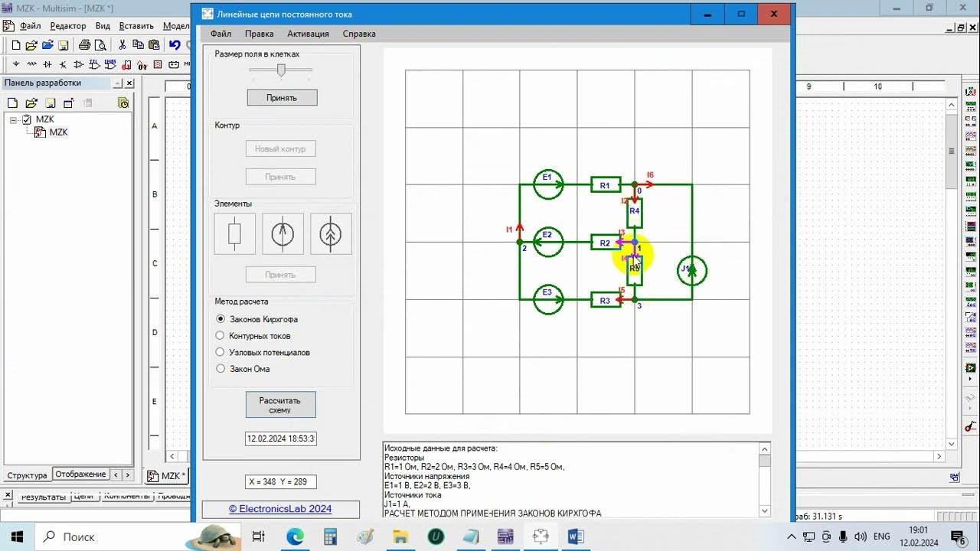Switch to the Структура tab
This screenshot has height=551, width=980.
(27, 475)
